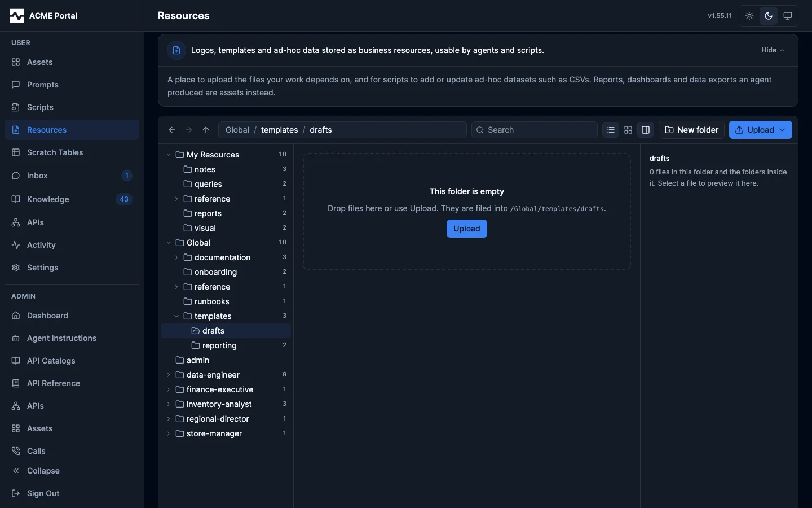Screen dimensions: 812x508
Task: Open the Activity page
Action: point(72,245)
